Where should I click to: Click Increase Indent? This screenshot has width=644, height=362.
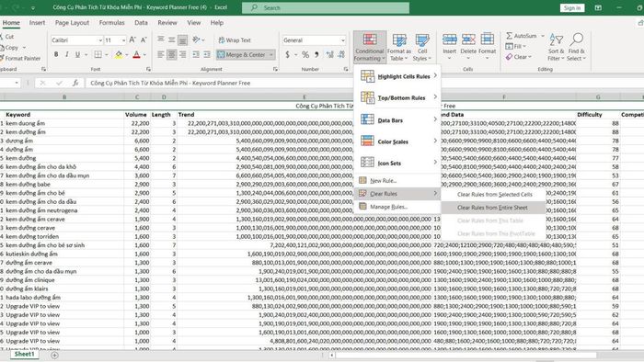point(207,54)
